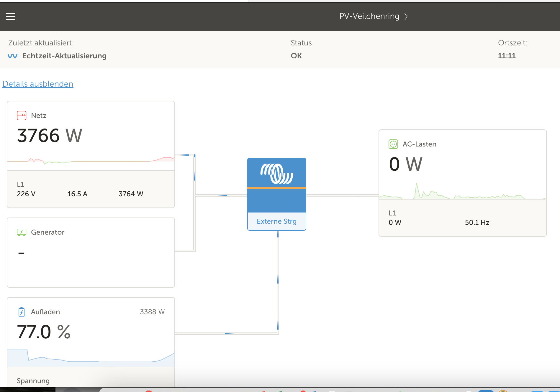The height and width of the screenshot is (392, 560).
Task: Click the 0 W AC-Lasten value
Action: (406, 164)
